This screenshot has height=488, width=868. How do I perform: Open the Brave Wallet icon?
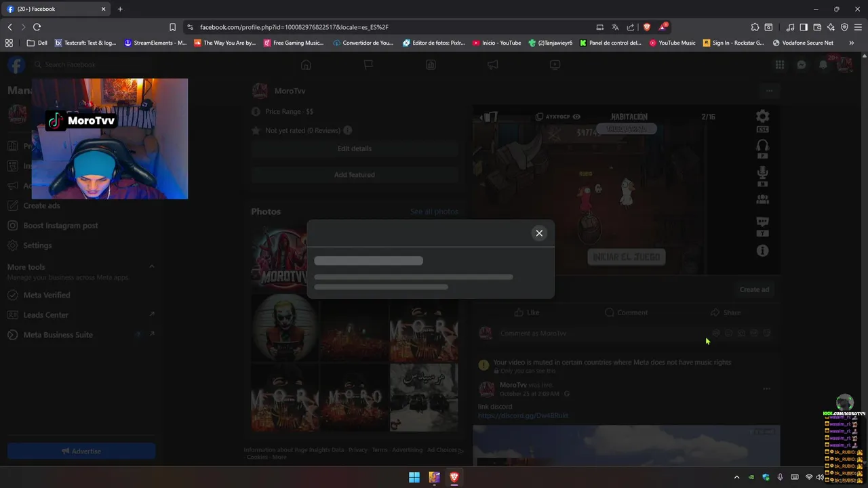point(817,27)
